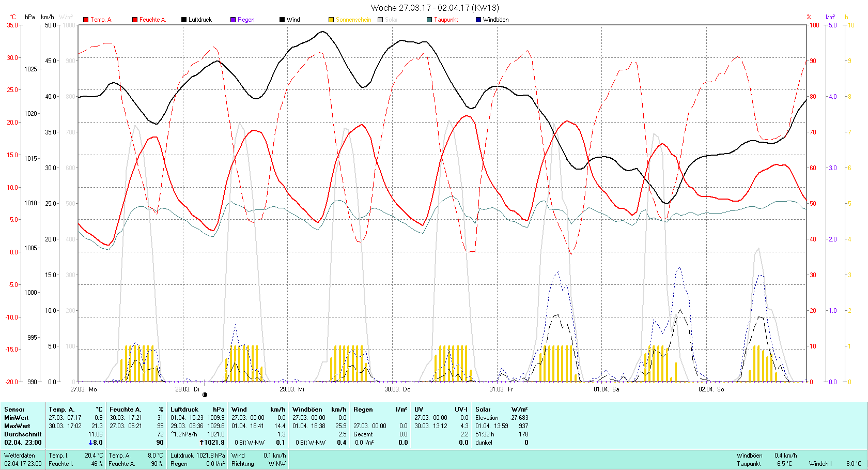Click the km/h axis unit label
The image size is (868, 470).
[48, 17]
